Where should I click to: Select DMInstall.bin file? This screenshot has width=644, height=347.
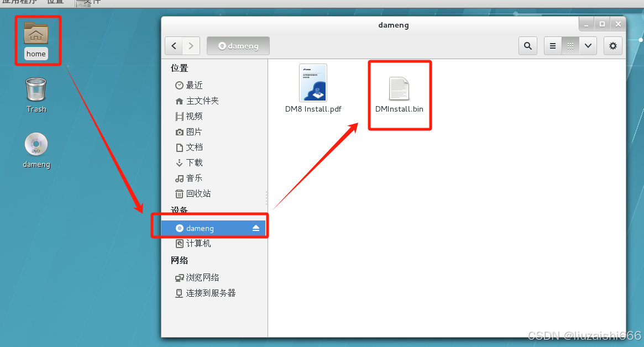[399, 95]
